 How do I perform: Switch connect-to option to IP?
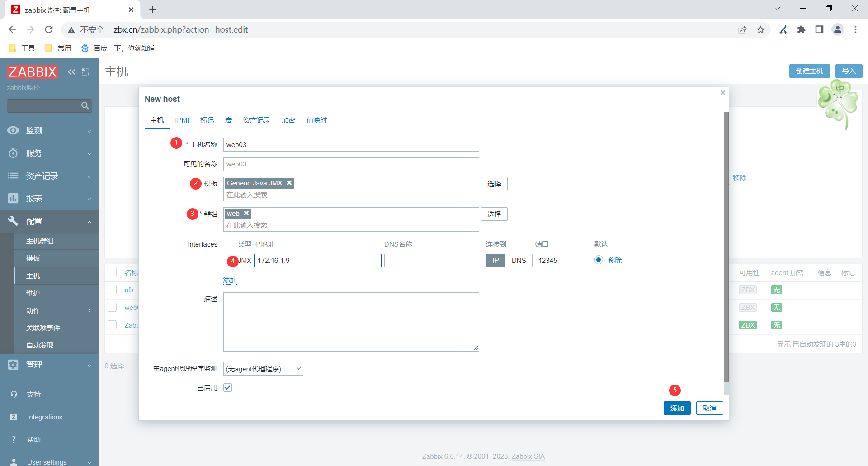pyautogui.click(x=495, y=260)
